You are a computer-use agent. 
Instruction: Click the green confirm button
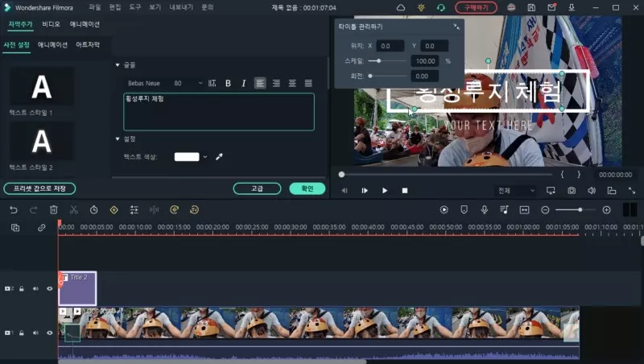tap(308, 188)
